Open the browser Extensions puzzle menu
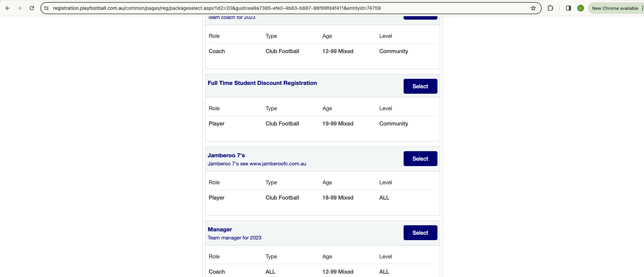Viewport: 644px width, 277px height. 550,8
